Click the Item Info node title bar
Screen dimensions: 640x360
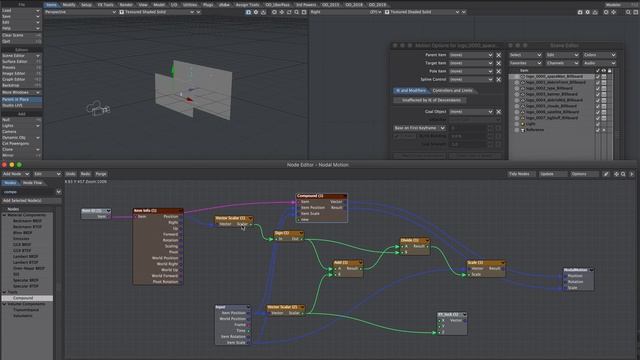158,211
